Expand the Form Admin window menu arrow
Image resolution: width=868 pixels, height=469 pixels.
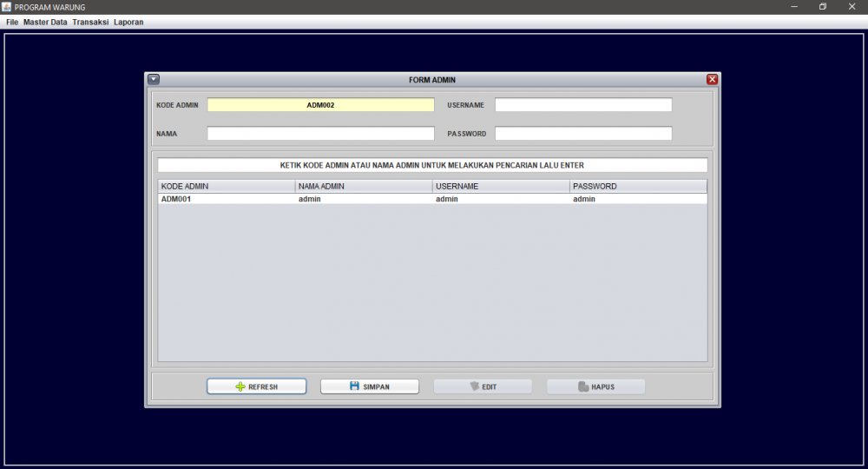pyautogui.click(x=154, y=79)
